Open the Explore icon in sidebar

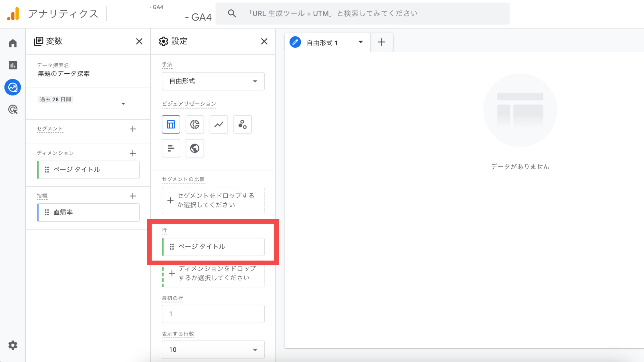[13, 87]
